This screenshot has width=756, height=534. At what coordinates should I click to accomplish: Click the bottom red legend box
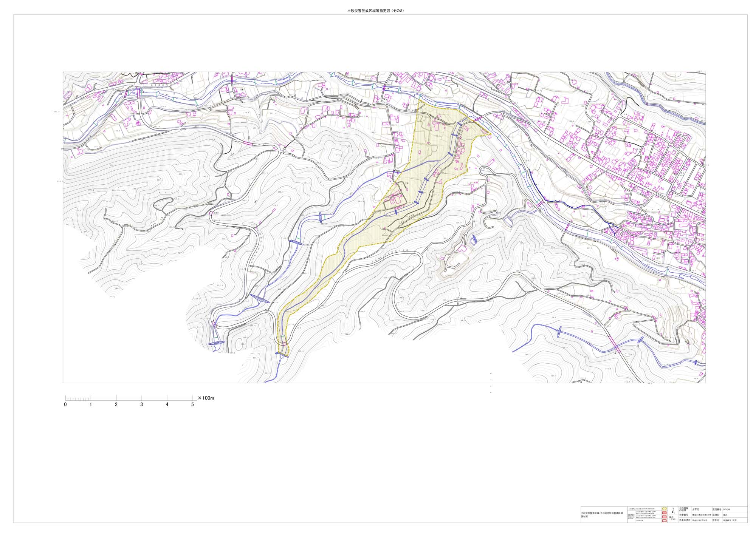coord(664,520)
